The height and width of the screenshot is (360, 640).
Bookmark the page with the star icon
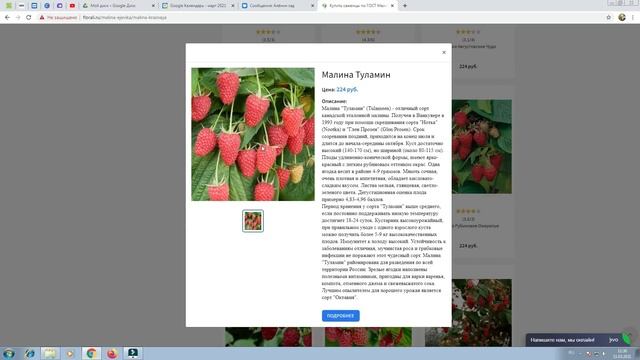pyautogui.click(x=609, y=18)
